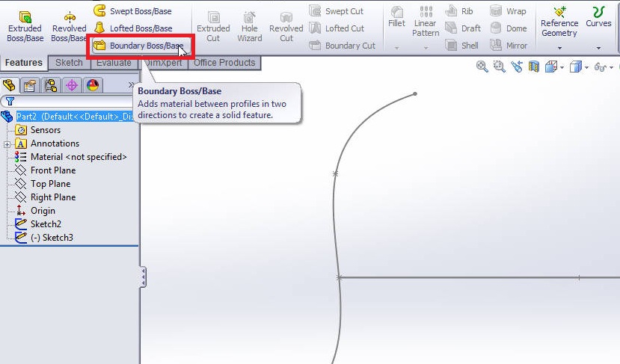The height and width of the screenshot is (364, 620).
Task: Click the Zoom to Area icon
Action: (x=500, y=67)
